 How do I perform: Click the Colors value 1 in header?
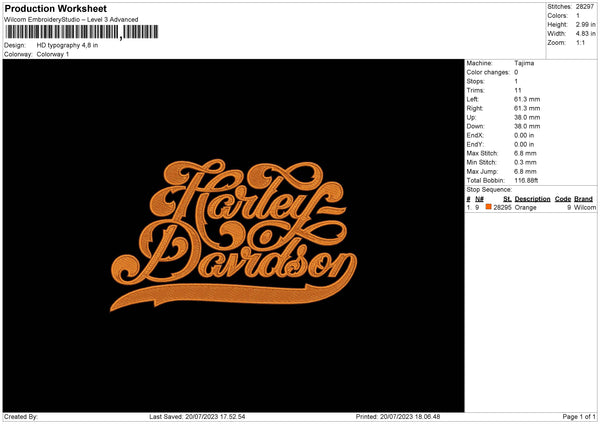(x=578, y=16)
